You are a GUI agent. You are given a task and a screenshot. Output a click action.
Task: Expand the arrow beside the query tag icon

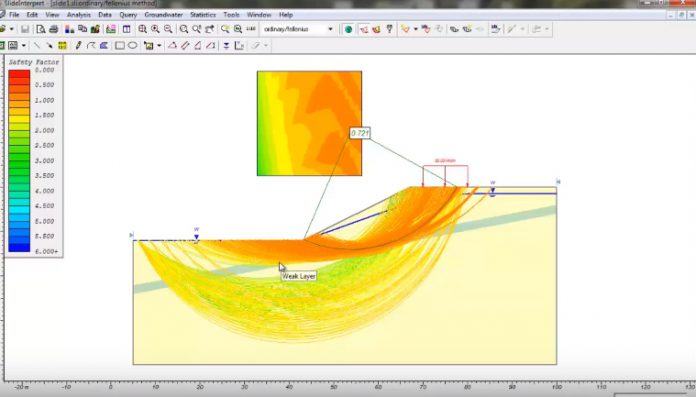coord(416,29)
